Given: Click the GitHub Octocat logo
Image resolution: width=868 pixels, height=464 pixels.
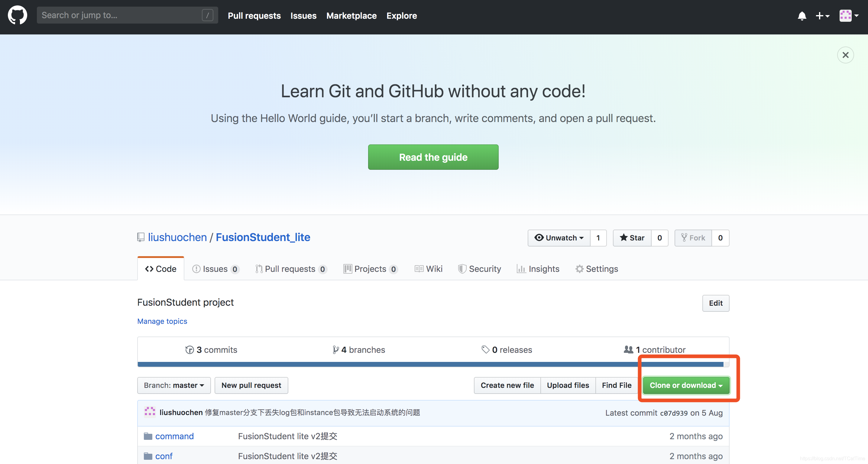Looking at the screenshot, I should point(18,15).
